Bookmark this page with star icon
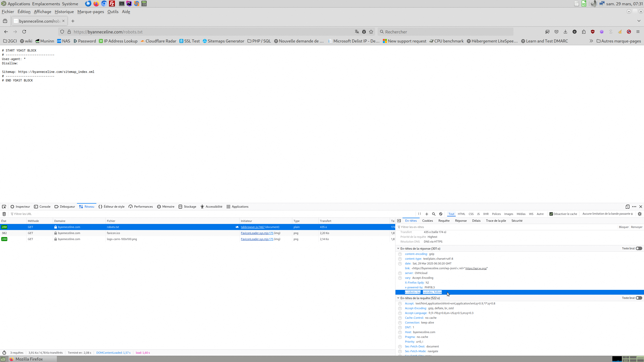Image resolution: width=644 pixels, height=362 pixels. (x=371, y=32)
